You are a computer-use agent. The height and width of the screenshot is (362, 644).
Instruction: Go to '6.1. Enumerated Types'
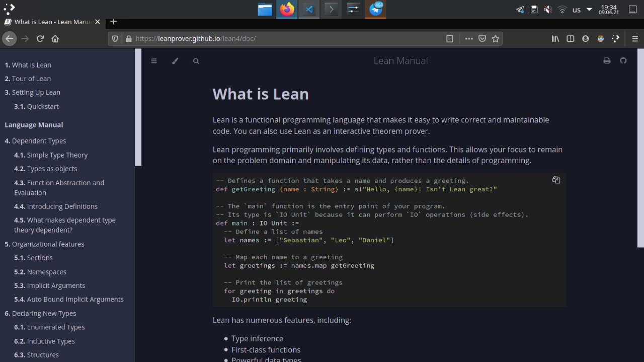[49, 327]
